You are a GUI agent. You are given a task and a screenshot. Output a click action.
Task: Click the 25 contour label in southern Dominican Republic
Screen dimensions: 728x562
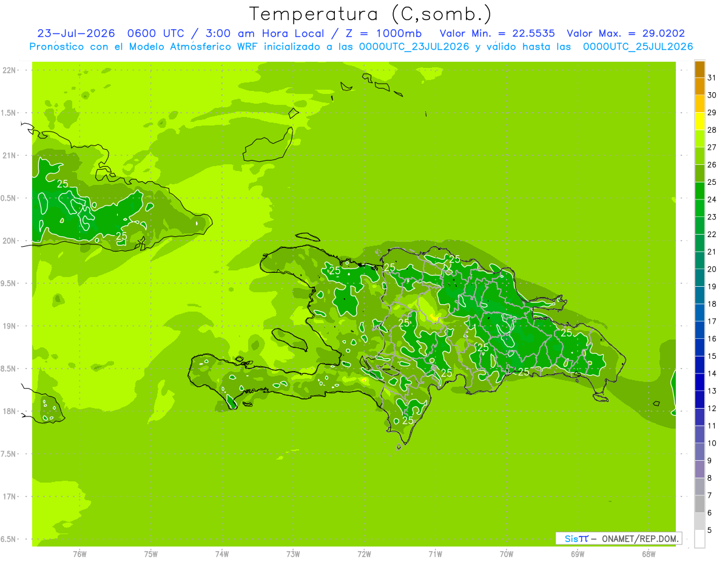(408, 420)
